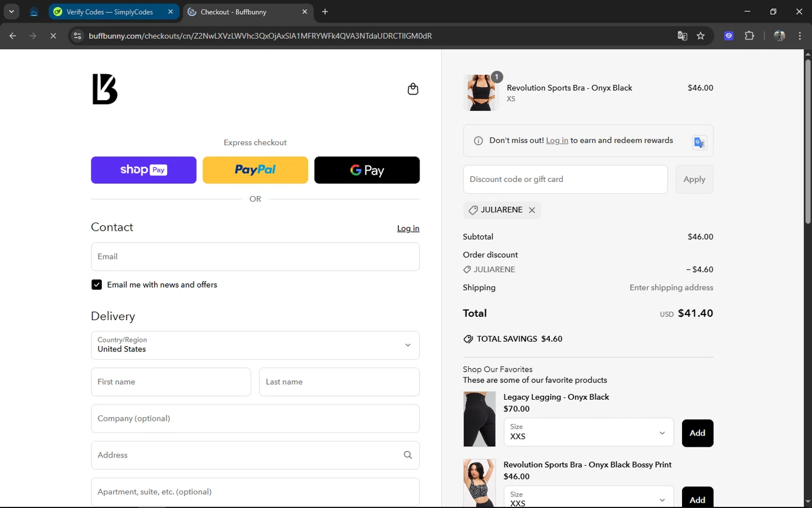
Task: Click the Bossy Print sports bra thumbnail
Action: [x=479, y=483]
